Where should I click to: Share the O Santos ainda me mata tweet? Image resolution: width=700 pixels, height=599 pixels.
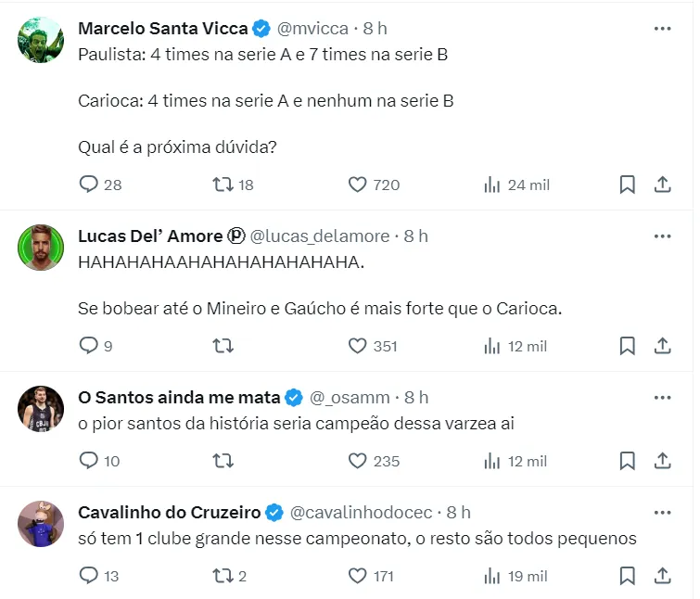663,461
